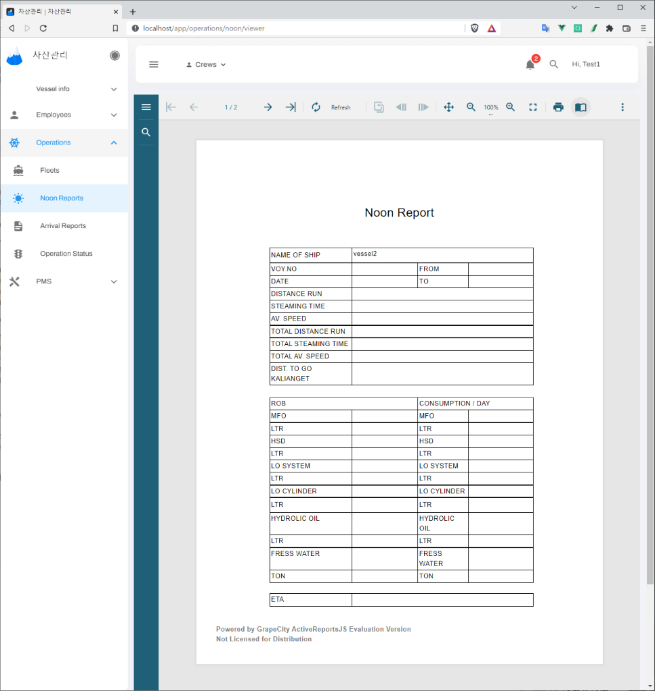Viewport: 655px width, 691px height.
Task: Toggle galley/continuous page view mode
Action: [581, 107]
